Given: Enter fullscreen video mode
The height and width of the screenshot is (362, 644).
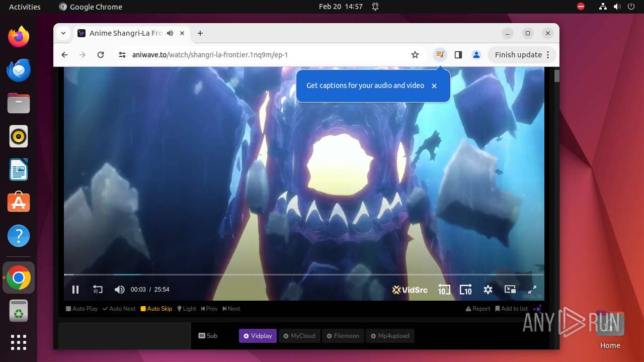Looking at the screenshot, I should click(x=532, y=290).
